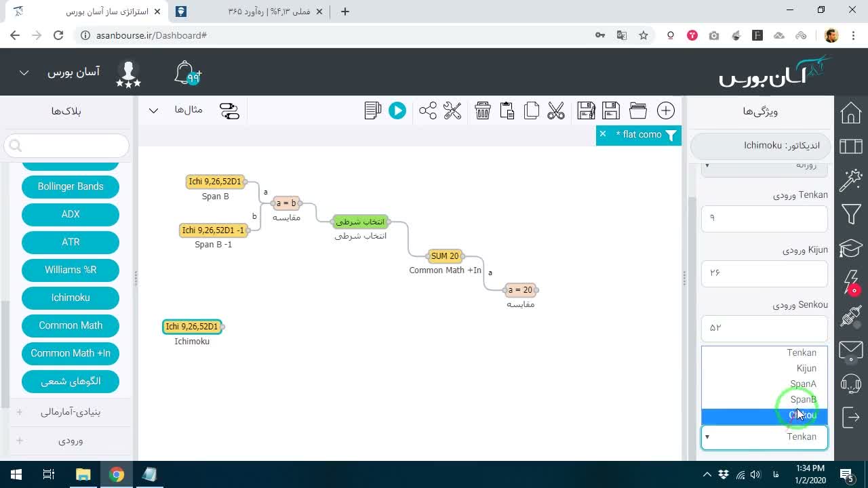868x488 pixels.
Task: Open the Tenkan output dropdown
Action: (764, 437)
